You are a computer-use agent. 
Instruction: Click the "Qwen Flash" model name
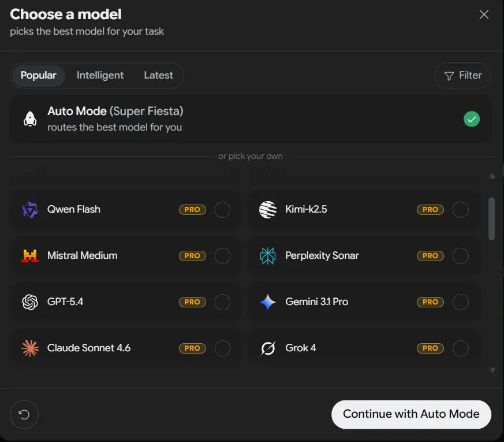(x=73, y=209)
